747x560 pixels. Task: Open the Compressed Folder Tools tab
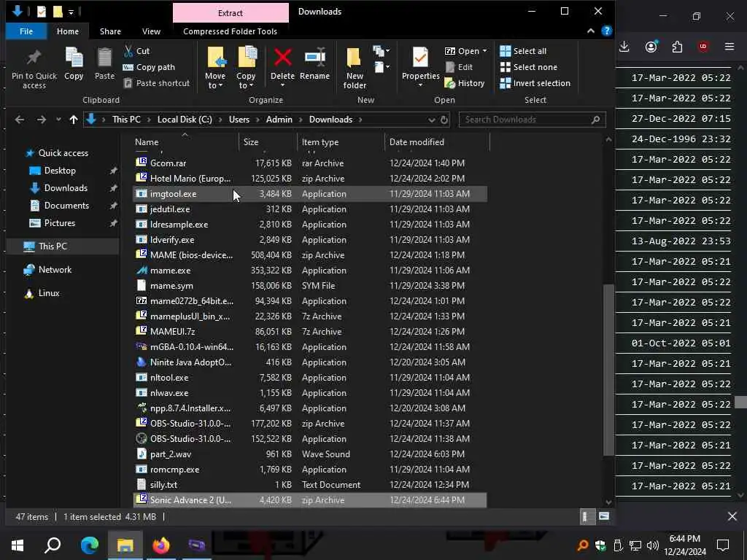[230, 31]
